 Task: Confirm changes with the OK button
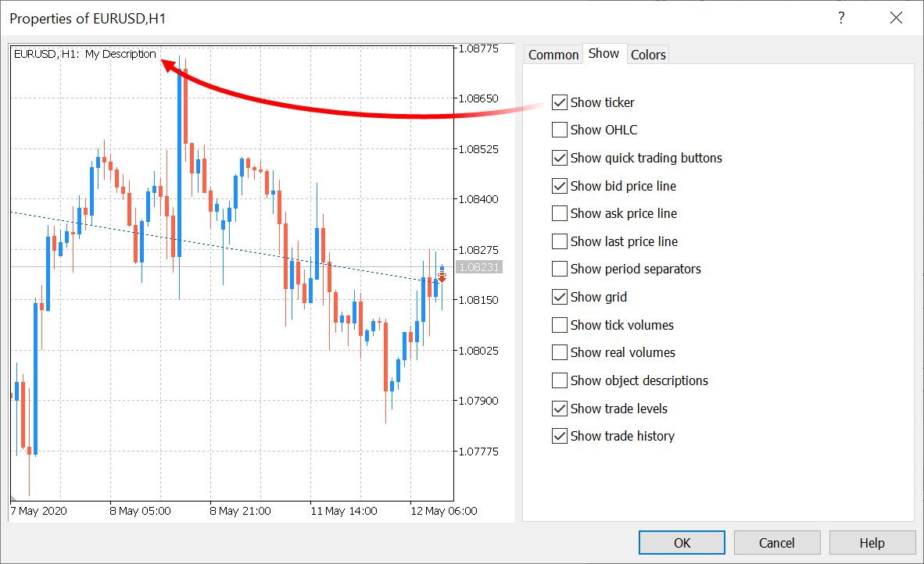pyautogui.click(x=681, y=542)
